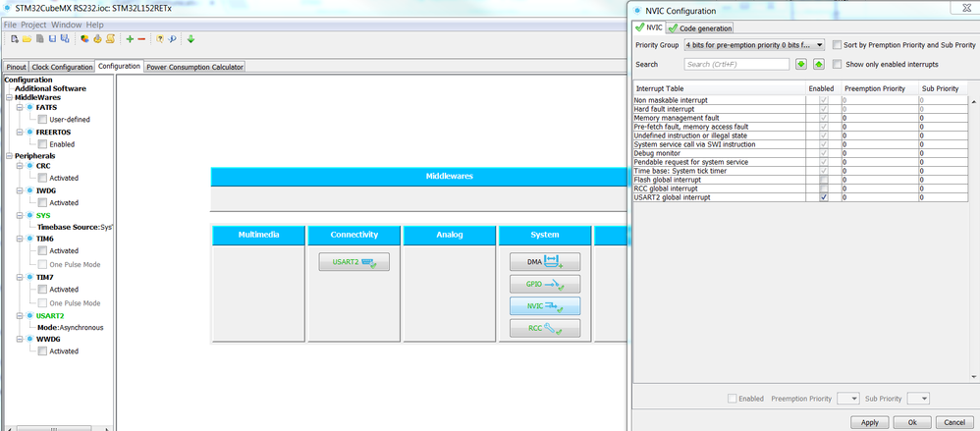The height and width of the screenshot is (431, 980).
Task: Click the scroll-shaped Settings icon in toolbar
Action: (x=110, y=38)
